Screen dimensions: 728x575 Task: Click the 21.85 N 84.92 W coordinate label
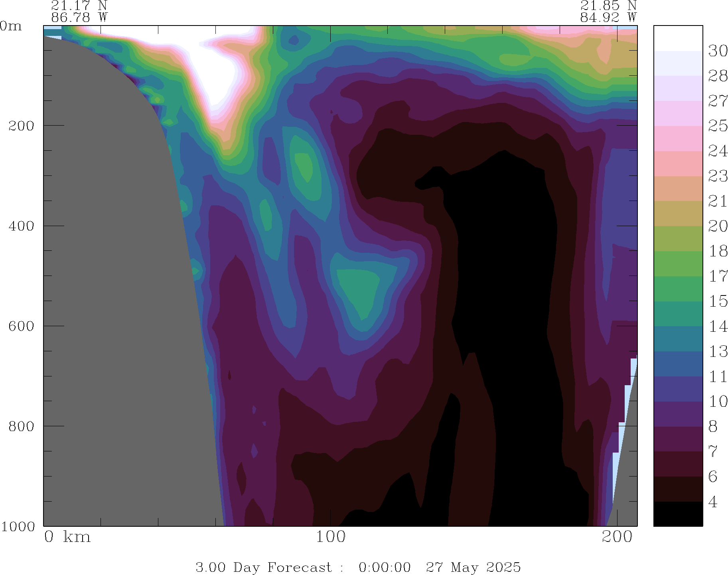[x=608, y=11]
